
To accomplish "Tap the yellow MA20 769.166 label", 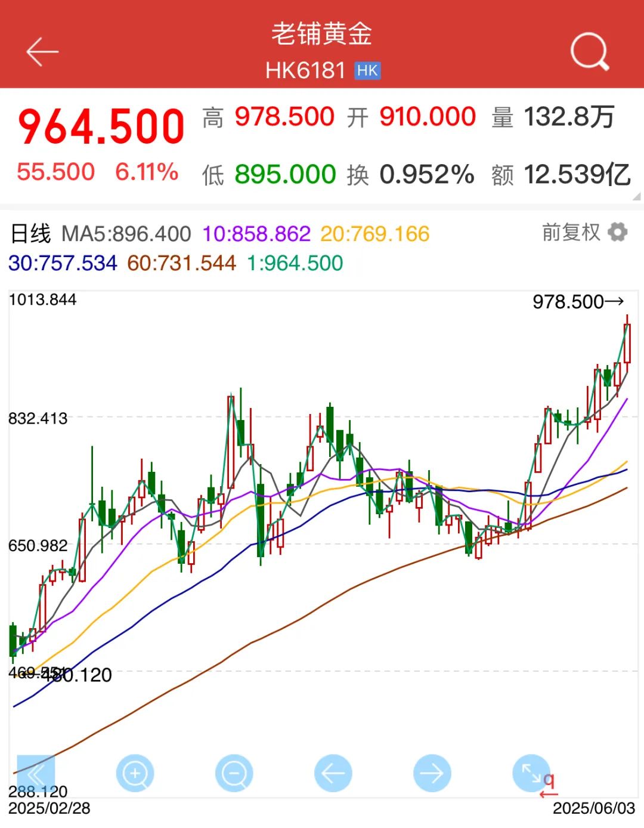I will coord(374,234).
